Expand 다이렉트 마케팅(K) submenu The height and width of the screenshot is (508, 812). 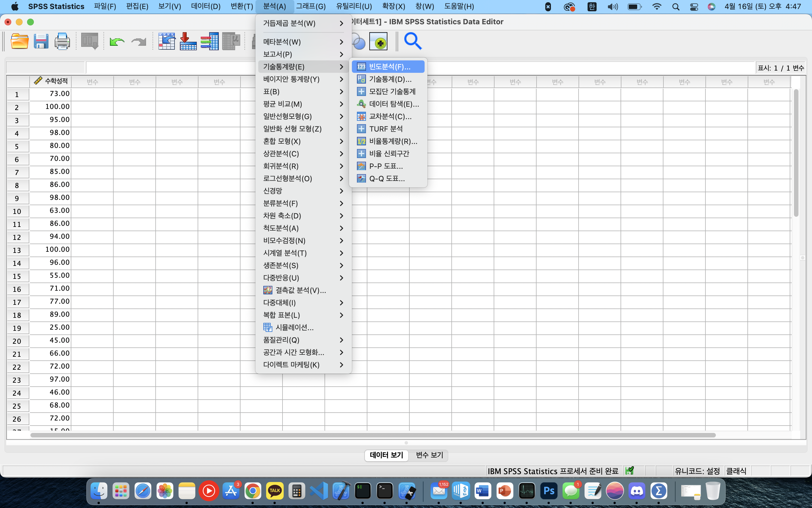point(303,365)
